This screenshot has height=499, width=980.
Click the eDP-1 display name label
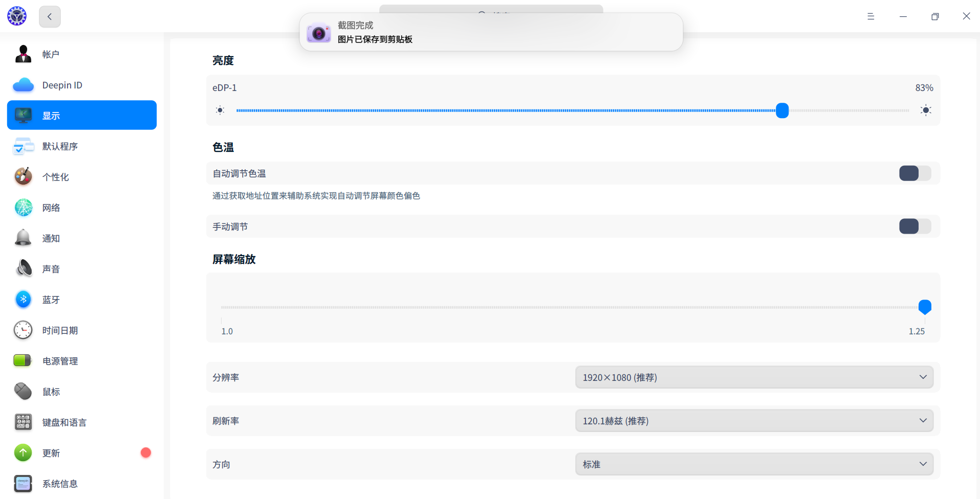tap(225, 88)
